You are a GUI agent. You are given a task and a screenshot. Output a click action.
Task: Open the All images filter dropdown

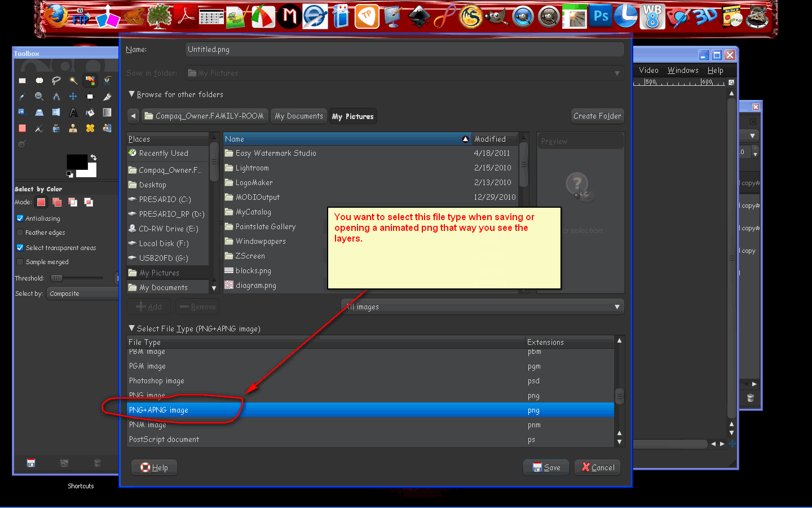click(x=483, y=306)
